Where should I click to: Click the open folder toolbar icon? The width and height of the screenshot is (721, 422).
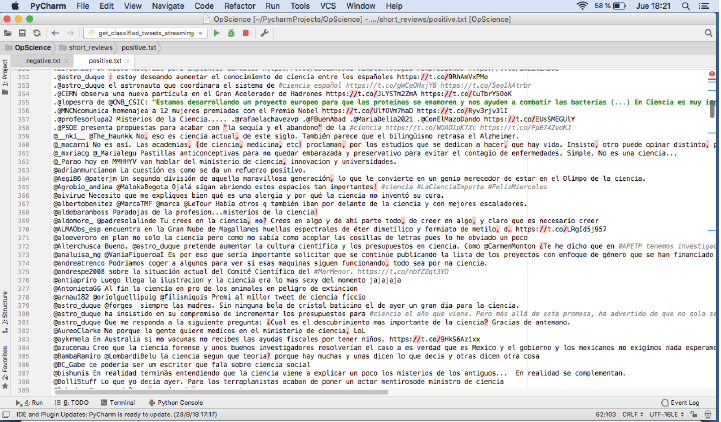9,33
